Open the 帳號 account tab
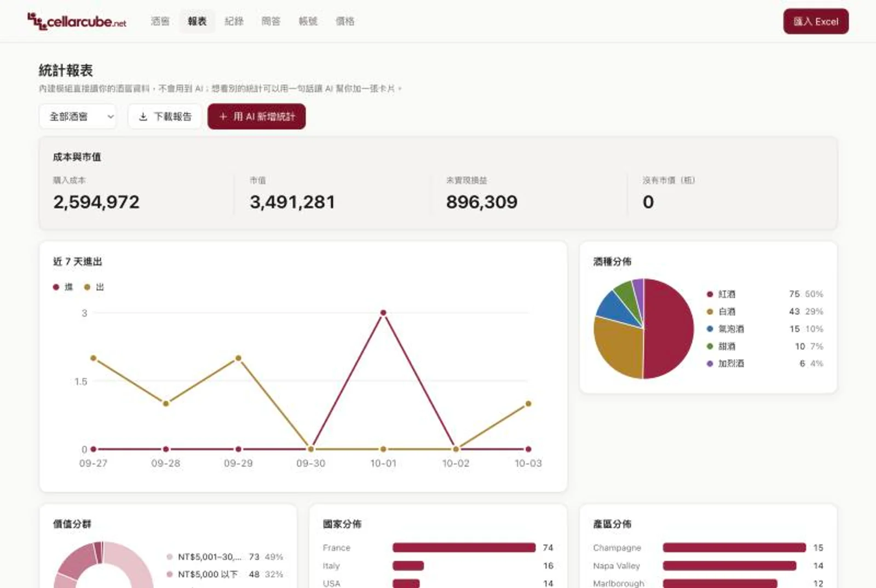876x588 pixels. click(308, 21)
